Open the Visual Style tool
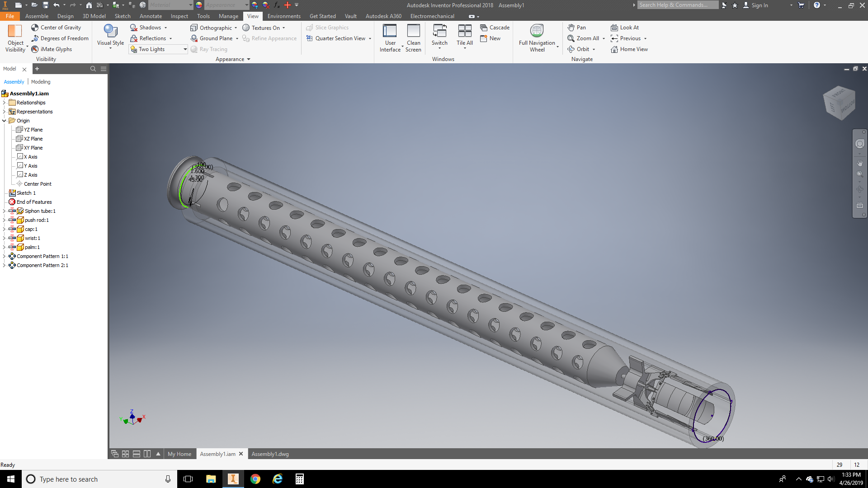 click(x=110, y=35)
